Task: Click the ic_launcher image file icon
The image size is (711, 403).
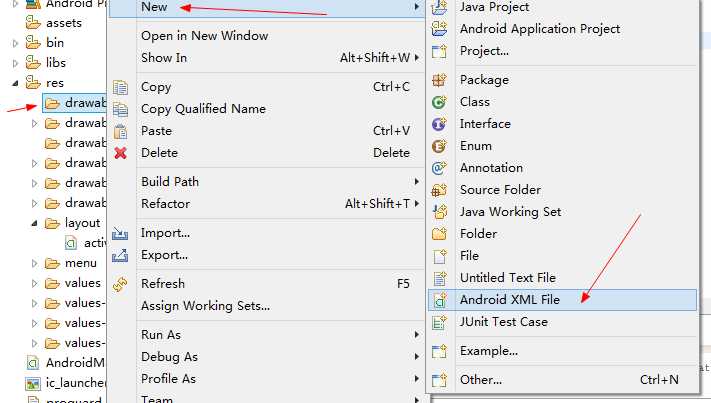Action: 33,384
